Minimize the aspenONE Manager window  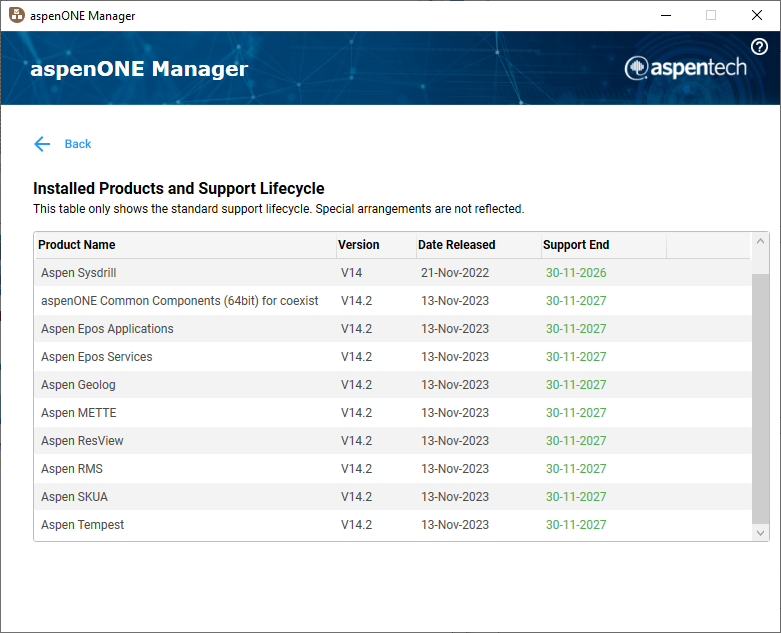point(666,15)
